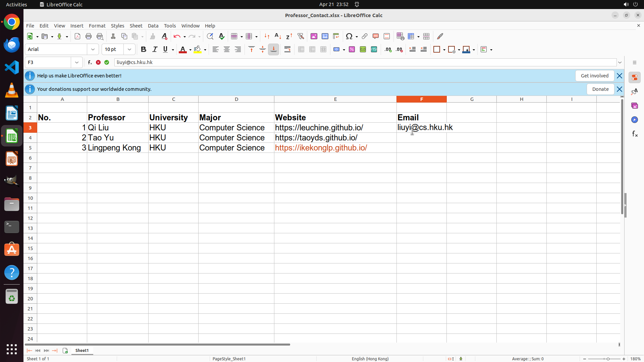Toggle Italic formatting
Viewport: 644px width, 362px height.
point(155,49)
